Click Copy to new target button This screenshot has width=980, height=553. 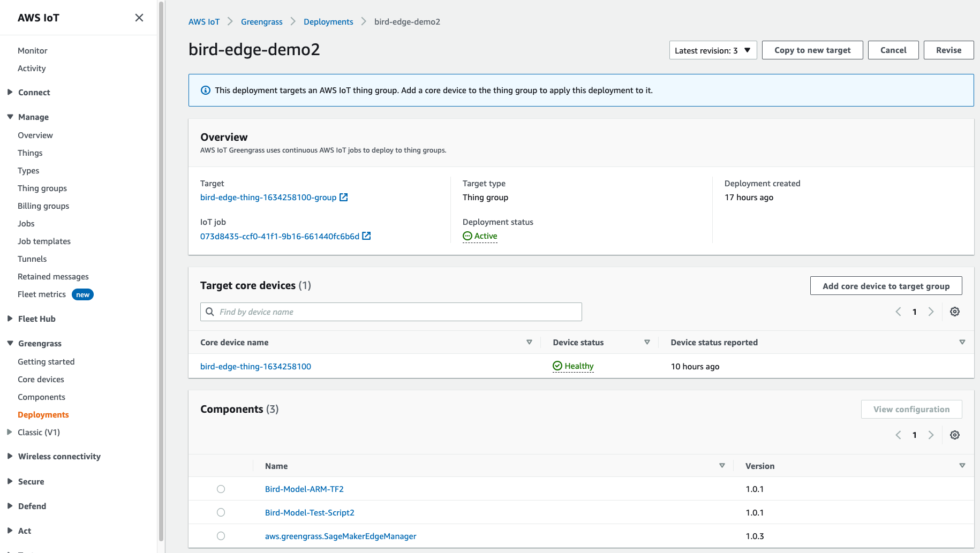coord(812,50)
